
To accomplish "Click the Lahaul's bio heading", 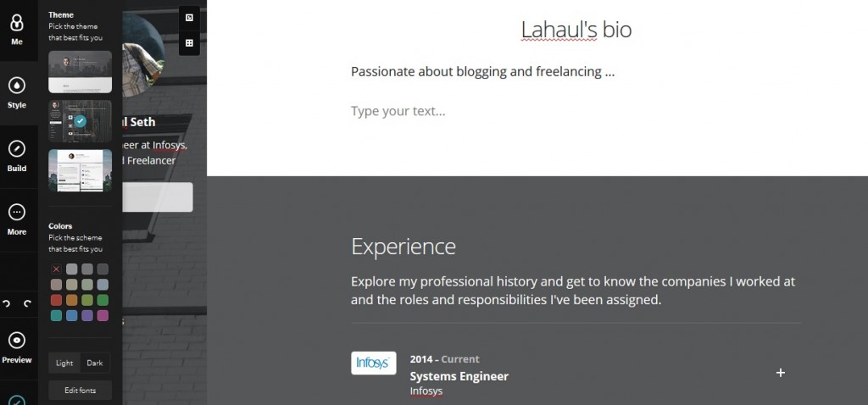I will click(576, 30).
